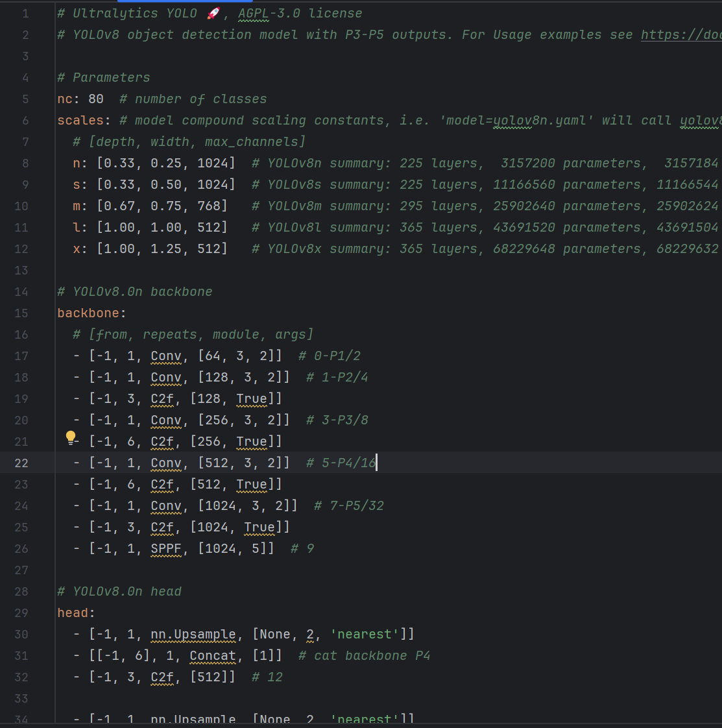Click the '# 1-P2/4' comment
This screenshot has width=722, height=728.
[x=337, y=377]
